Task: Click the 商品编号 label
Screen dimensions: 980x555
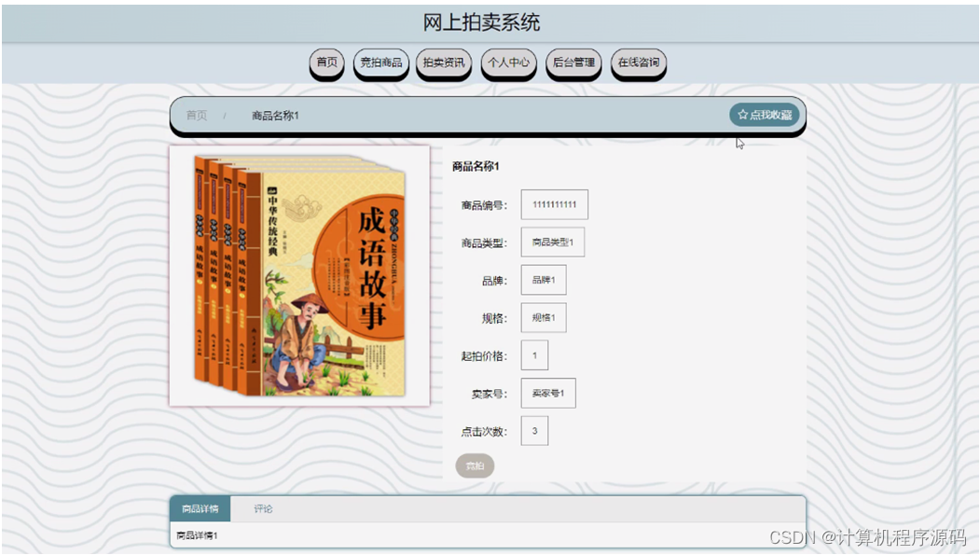Action: coord(484,205)
